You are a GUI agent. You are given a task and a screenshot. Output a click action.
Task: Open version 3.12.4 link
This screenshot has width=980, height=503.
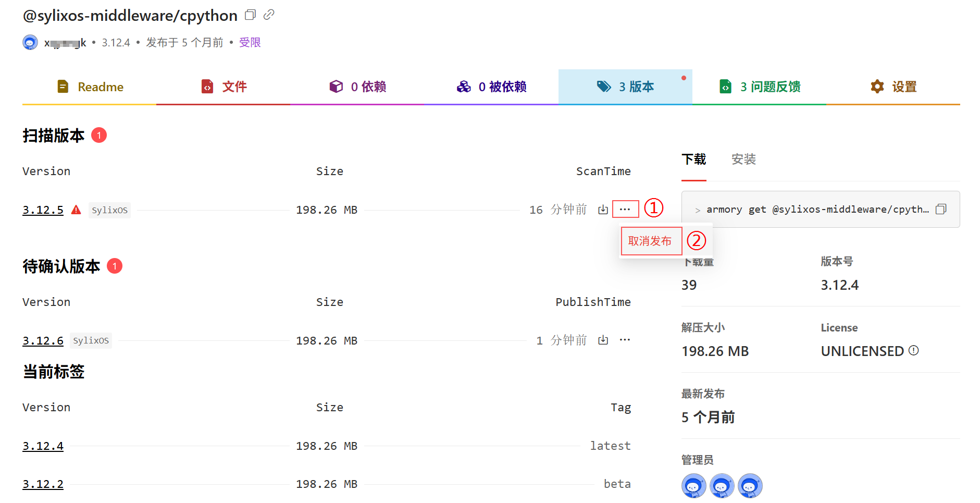point(43,446)
